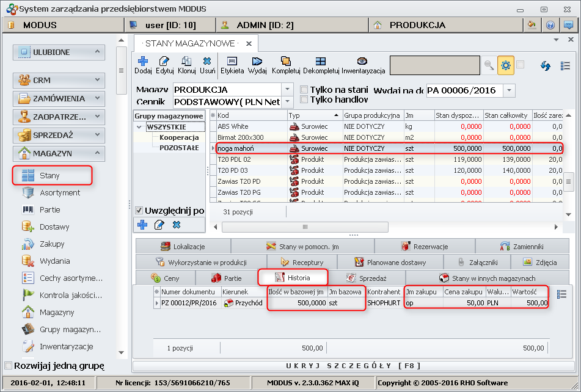Viewport: 581px width, 392px height.
Task: Check Rozwijaj jedną grupę option
Action: tap(9, 366)
